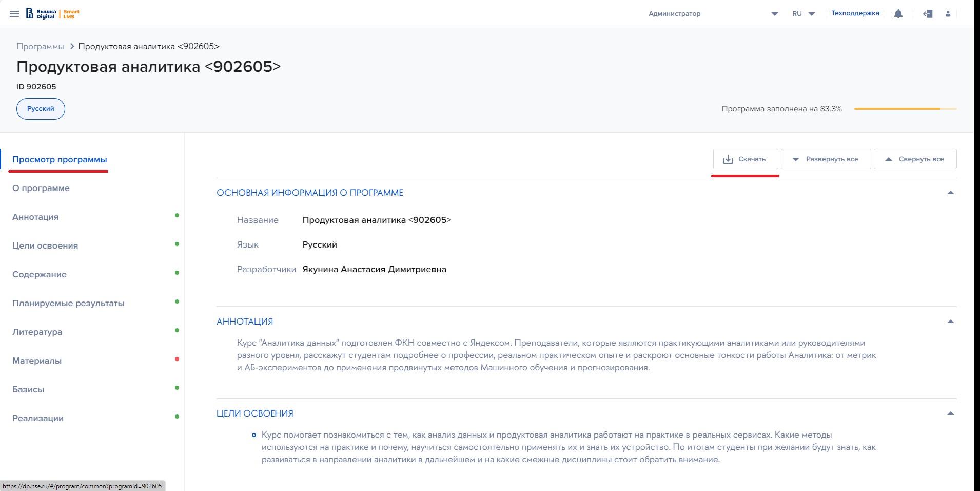Screen dimensions: 980x491
Task: Collapse the Цели освоения section
Action: pos(950,413)
